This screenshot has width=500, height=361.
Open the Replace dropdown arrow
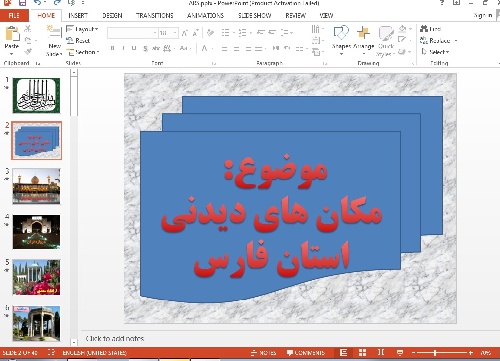coord(455,41)
